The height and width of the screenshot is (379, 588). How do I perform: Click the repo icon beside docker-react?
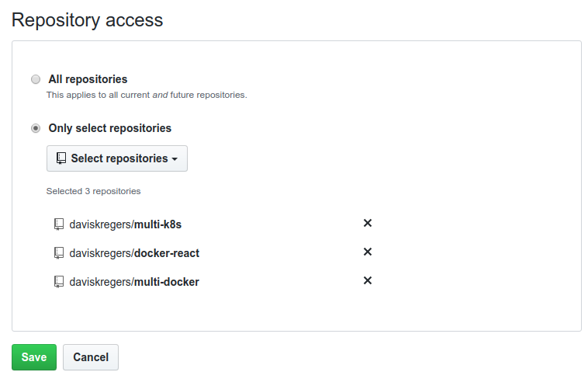point(59,253)
